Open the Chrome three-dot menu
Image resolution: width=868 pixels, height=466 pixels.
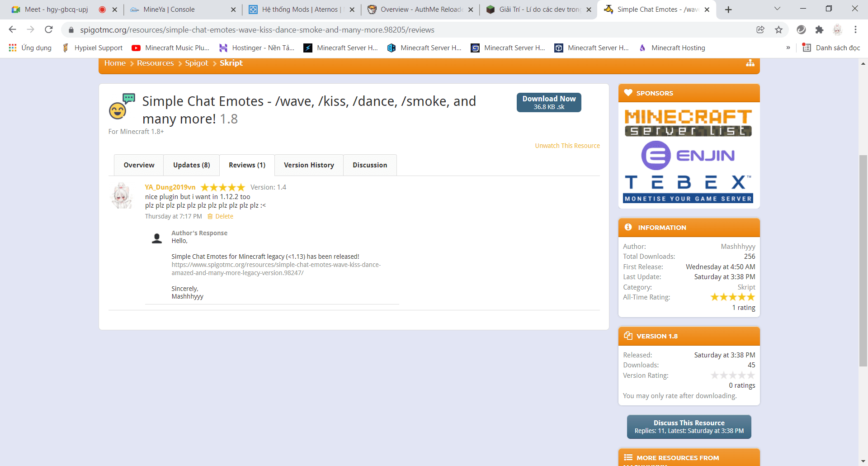855,29
